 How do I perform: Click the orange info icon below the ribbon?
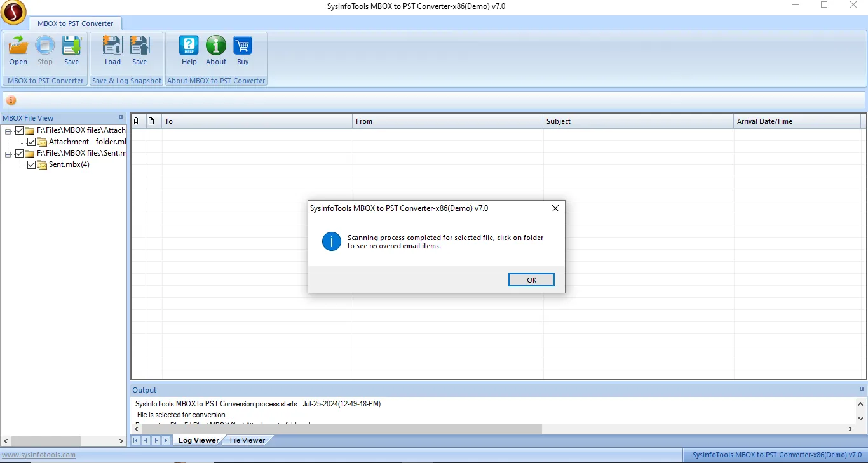click(x=11, y=100)
